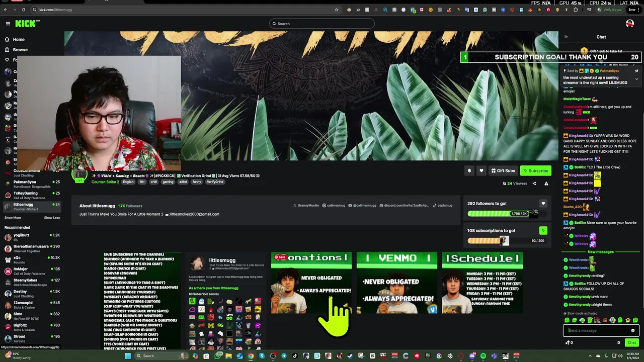Open 12amcupid recommended channel
This screenshot has height=362, width=644.
pos(32,305)
